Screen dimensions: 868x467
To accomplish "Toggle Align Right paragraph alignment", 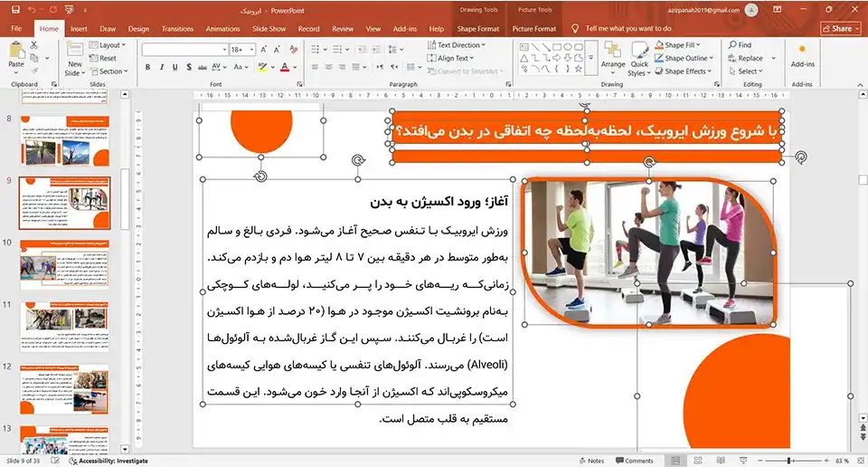I will [x=343, y=67].
